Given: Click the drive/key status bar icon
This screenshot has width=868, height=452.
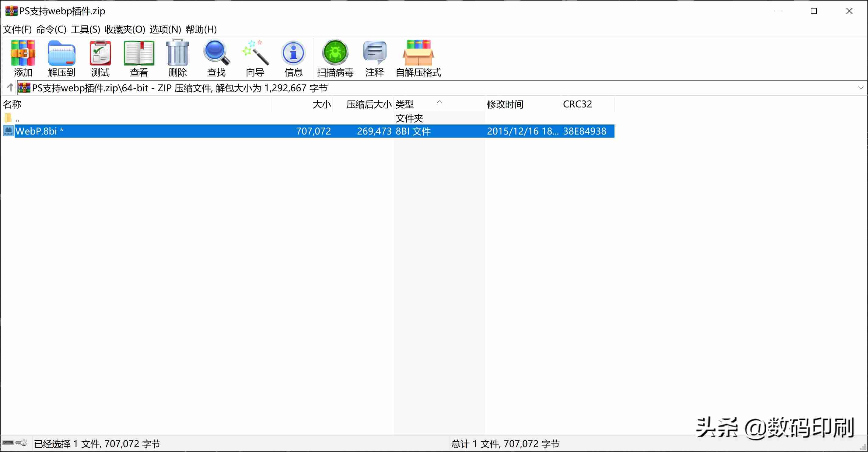Looking at the screenshot, I should click(15, 443).
